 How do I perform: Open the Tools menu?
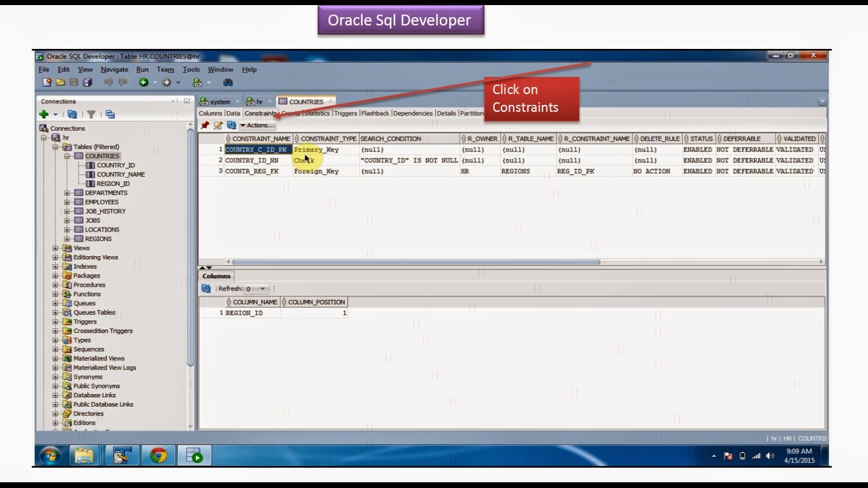coord(191,69)
